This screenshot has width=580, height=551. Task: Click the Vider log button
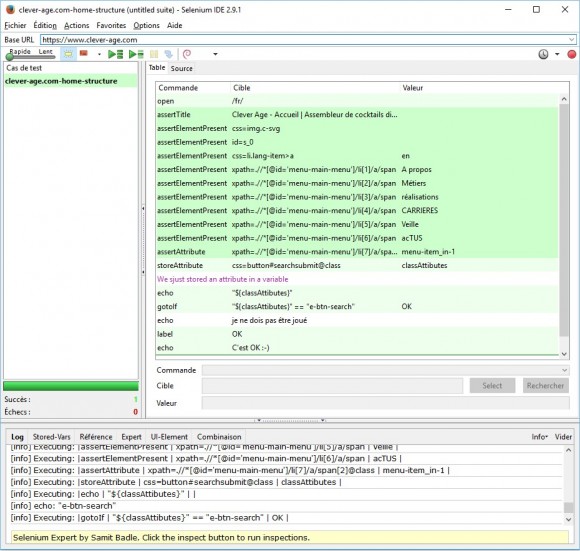(x=563, y=437)
